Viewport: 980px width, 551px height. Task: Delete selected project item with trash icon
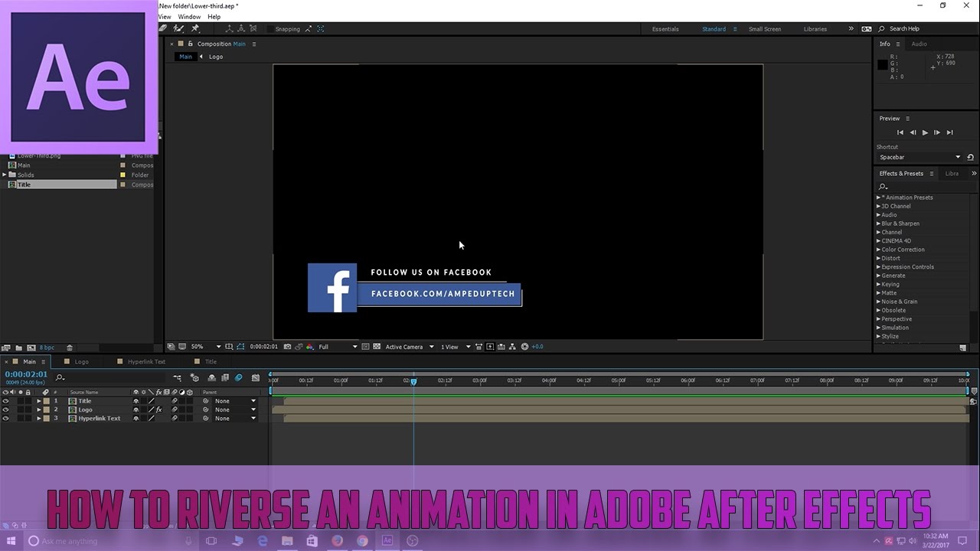[x=69, y=347]
